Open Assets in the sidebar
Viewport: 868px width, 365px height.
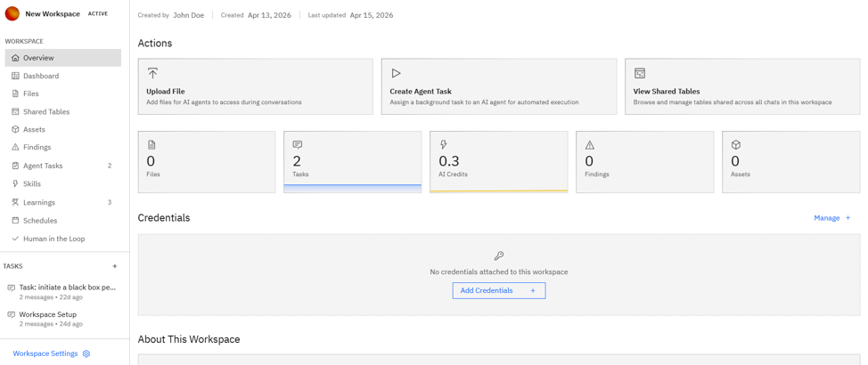click(63, 129)
